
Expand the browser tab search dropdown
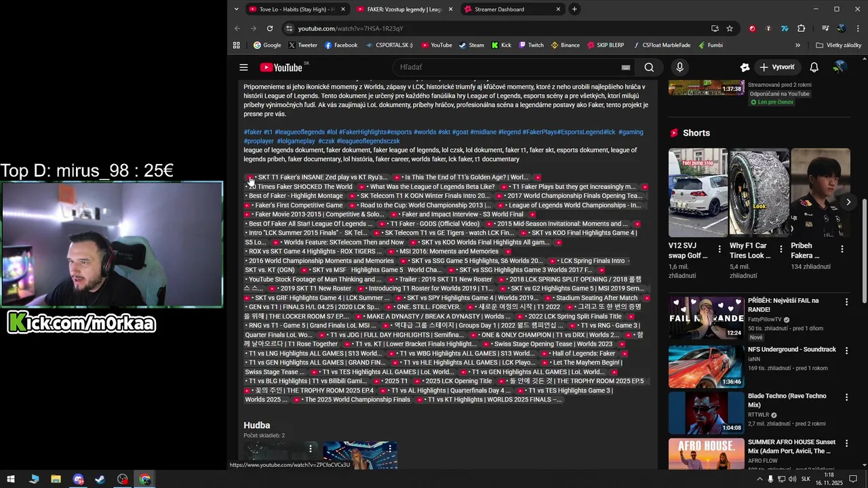click(236, 9)
